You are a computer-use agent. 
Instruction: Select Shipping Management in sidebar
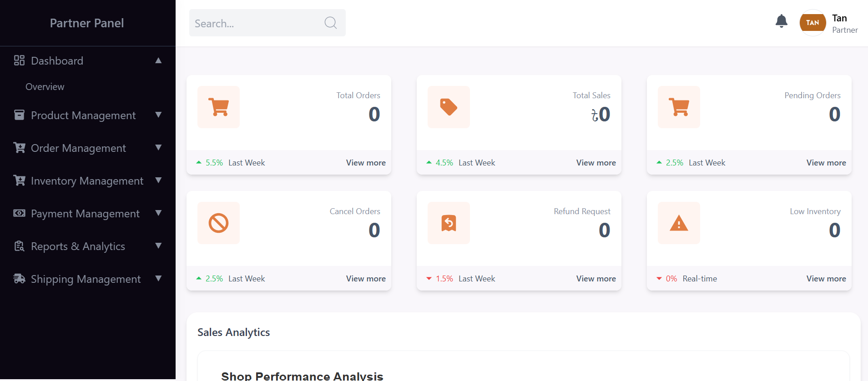point(86,279)
